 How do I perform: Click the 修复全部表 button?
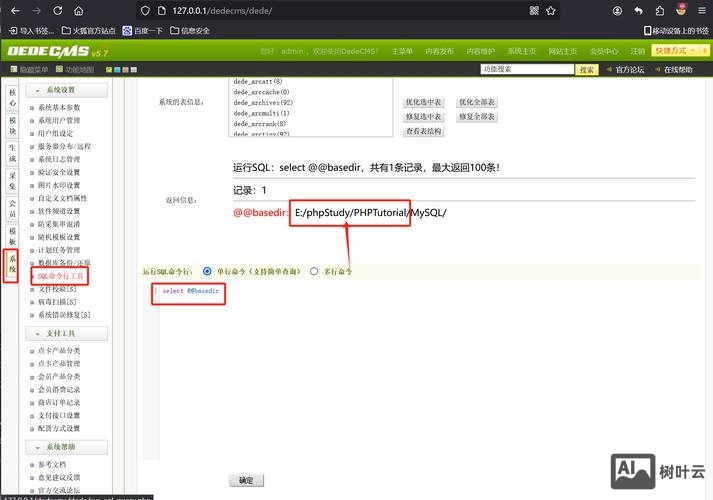[x=477, y=116]
